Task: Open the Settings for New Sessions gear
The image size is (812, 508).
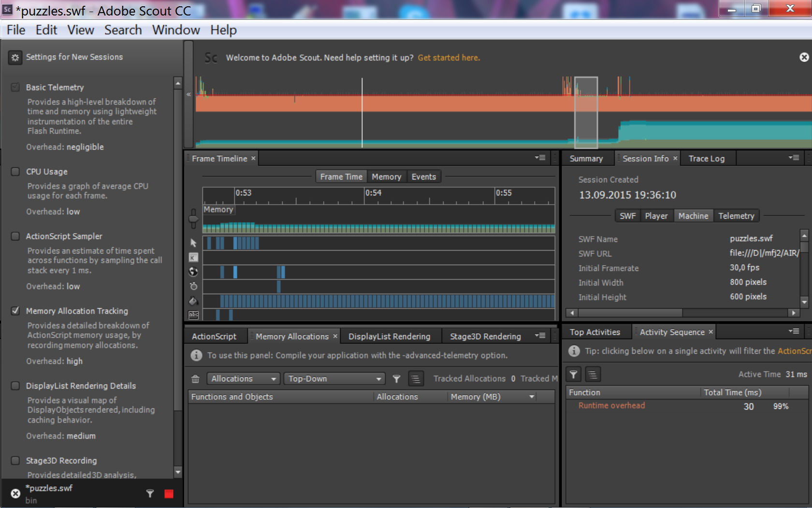Action: pyautogui.click(x=15, y=58)
